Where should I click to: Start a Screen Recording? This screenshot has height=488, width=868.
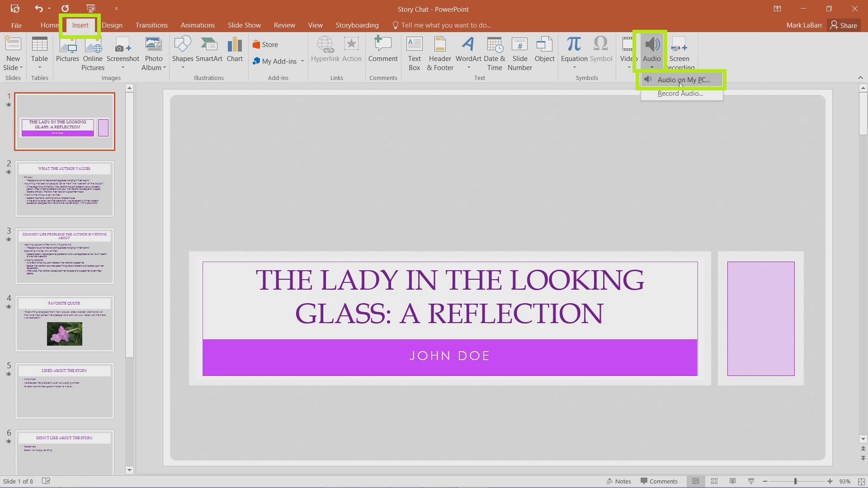679,53
